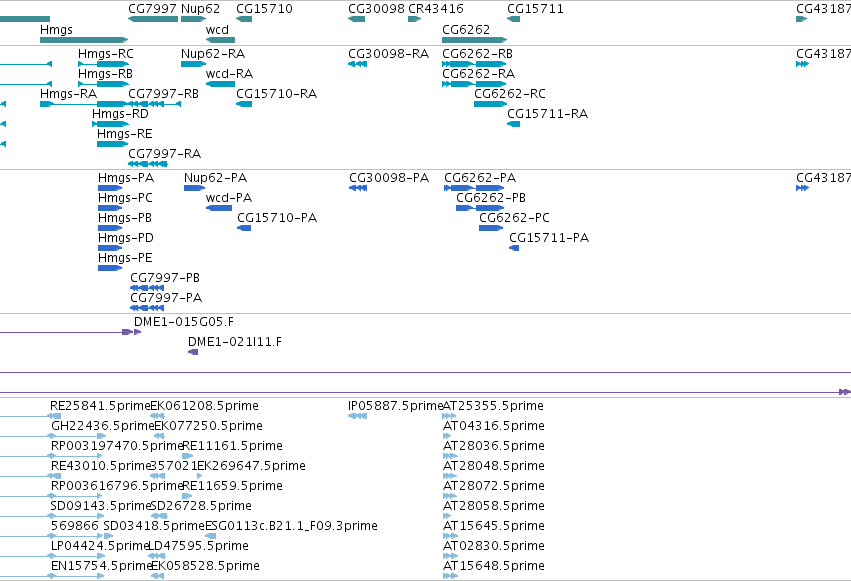Click EST GH22436.5prime
Screen dimensions: 851x581
click(77, 436)
